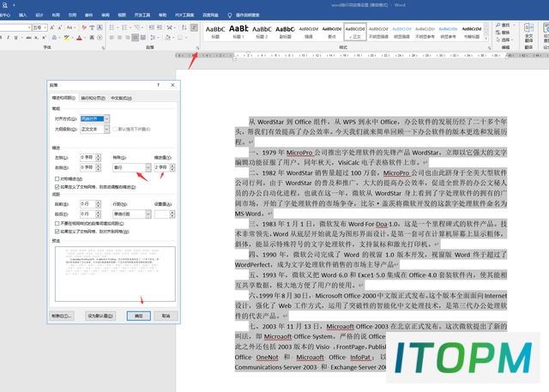Click the 替换 Replace button

[x=503, y=33]
